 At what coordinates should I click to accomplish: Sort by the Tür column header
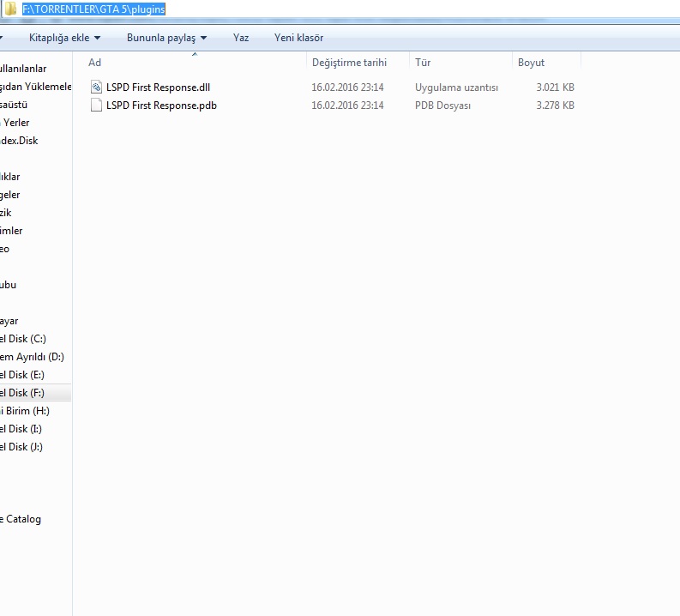(423, 63)
